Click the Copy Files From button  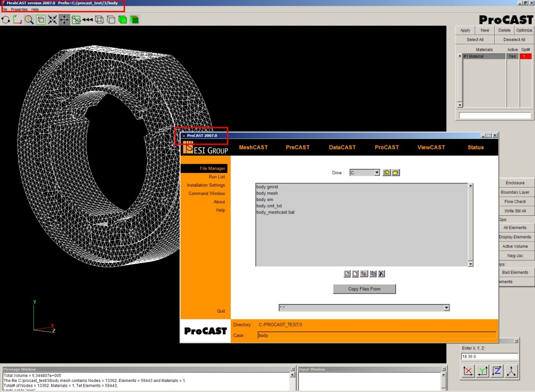pos(364,289)
